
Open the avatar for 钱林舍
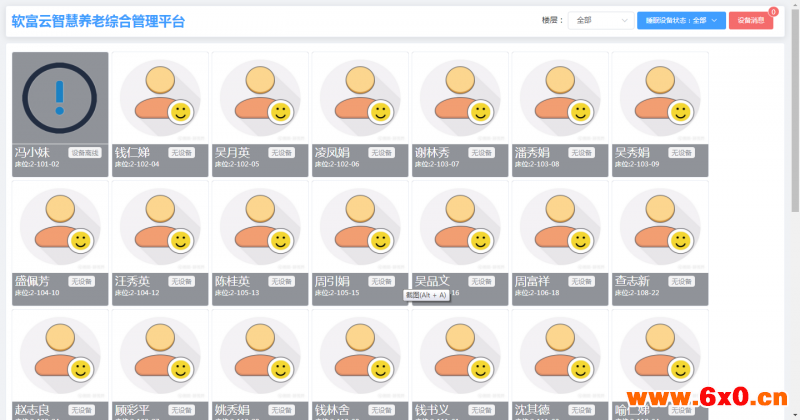[360, 355]
